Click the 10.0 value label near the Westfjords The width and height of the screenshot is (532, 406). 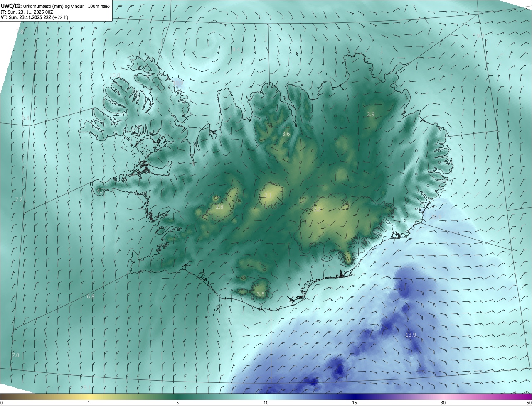click(115, 75)
